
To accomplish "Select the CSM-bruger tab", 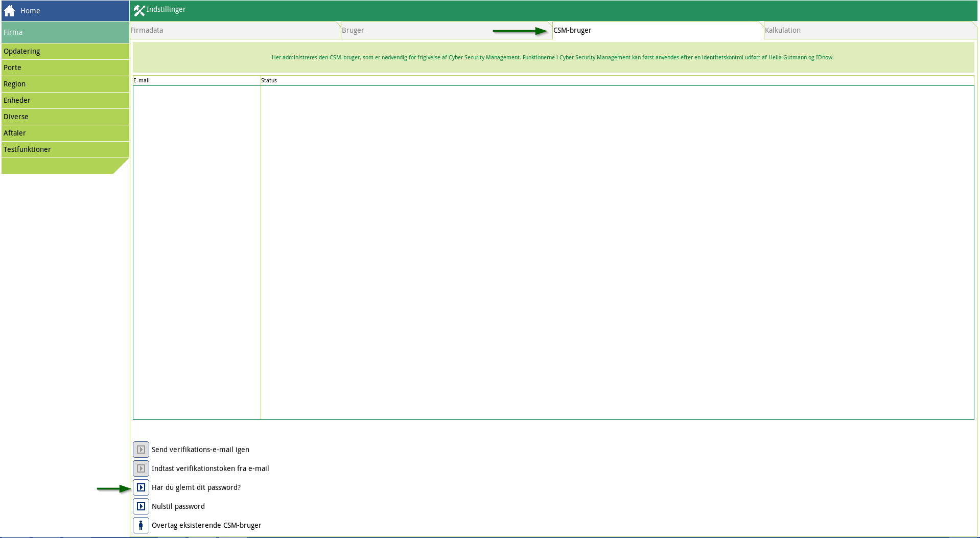I will pyautogui.click(x=658, y=30).
